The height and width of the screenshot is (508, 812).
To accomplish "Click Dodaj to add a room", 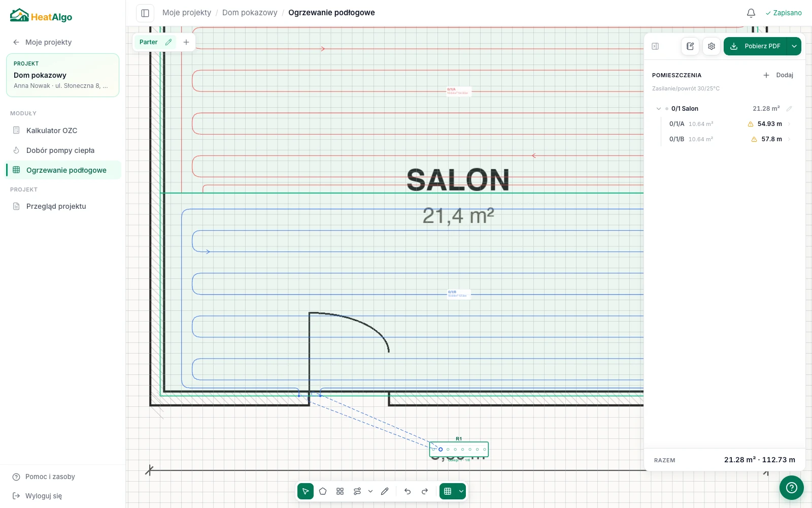I will 779,75.
